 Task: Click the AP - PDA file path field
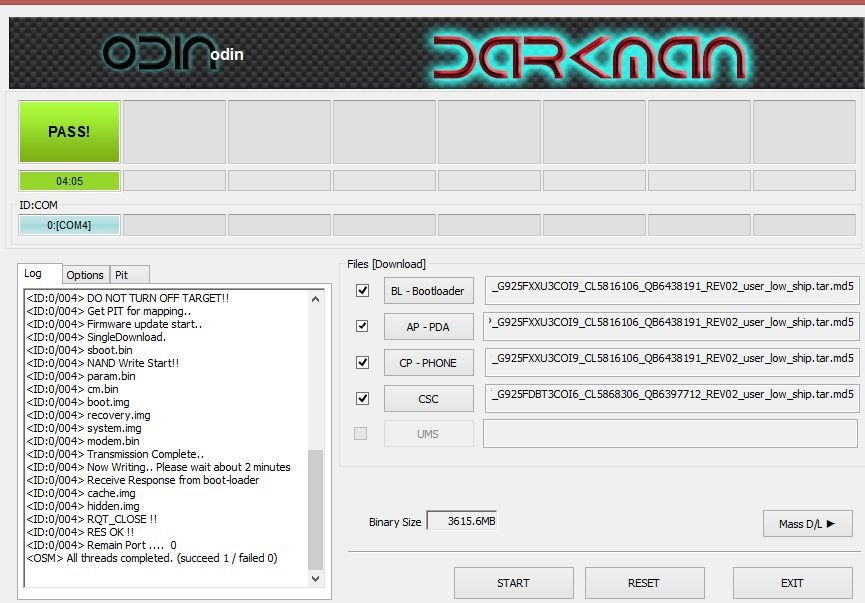672,326
